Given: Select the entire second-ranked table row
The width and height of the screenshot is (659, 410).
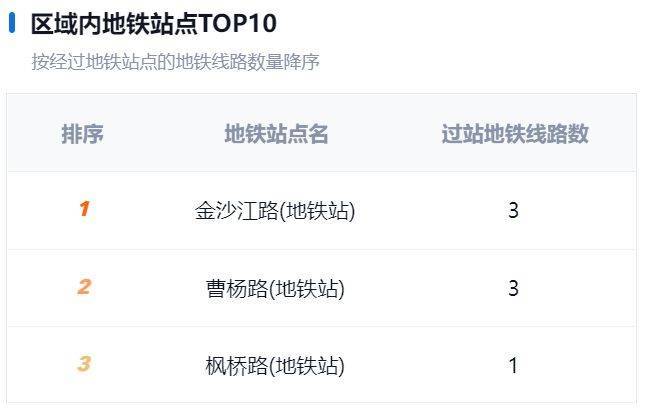Looking at the screenshot, I should point(400,289).
